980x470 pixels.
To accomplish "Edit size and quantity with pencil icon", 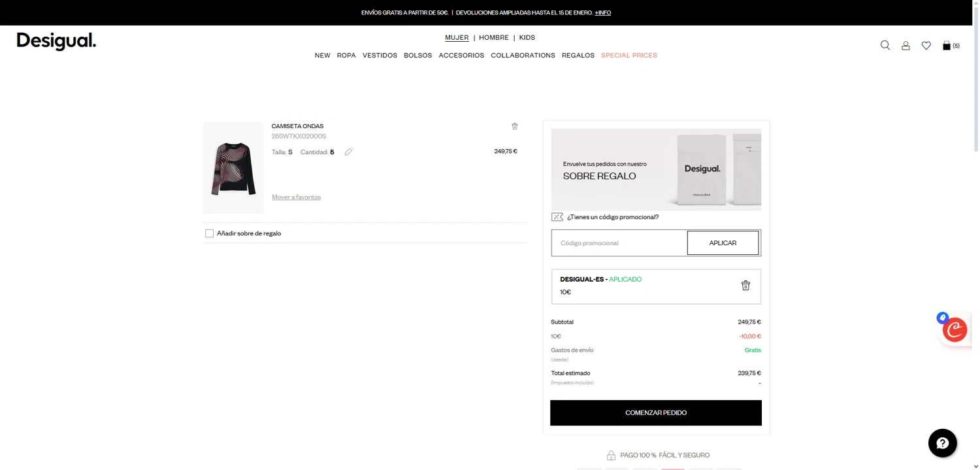I will point(348,152).
